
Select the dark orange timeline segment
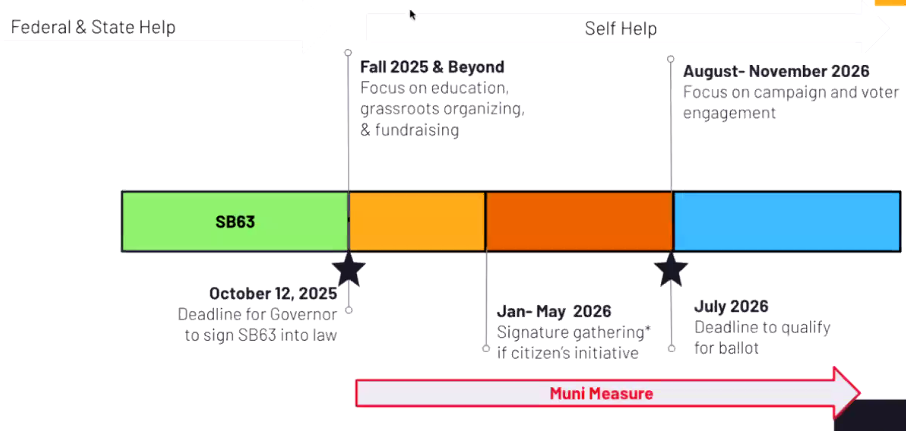[x=579, y=221]
